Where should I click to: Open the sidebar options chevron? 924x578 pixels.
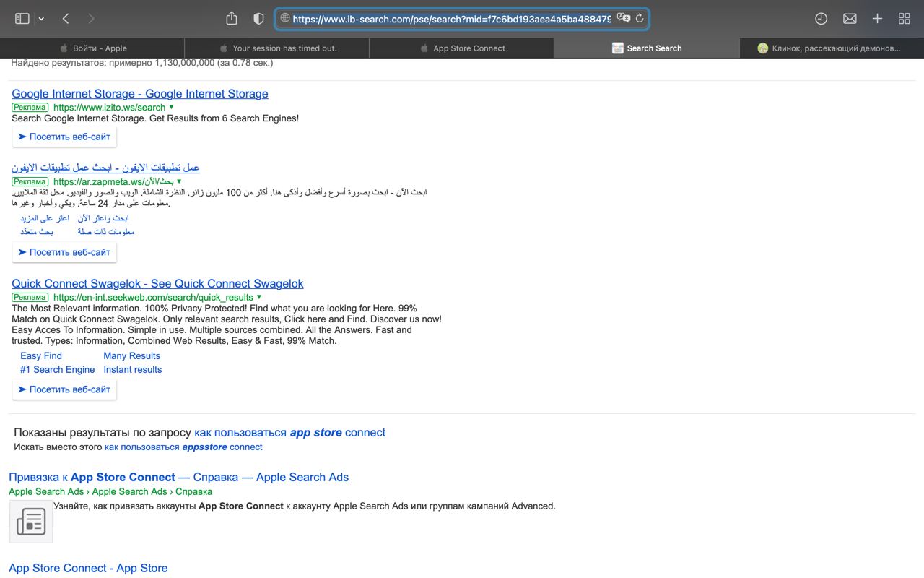point(41,19)
